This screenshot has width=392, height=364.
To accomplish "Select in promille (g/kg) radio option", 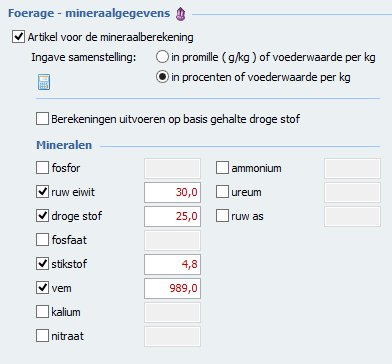I will pyautogui.click(x=162, y=57).
